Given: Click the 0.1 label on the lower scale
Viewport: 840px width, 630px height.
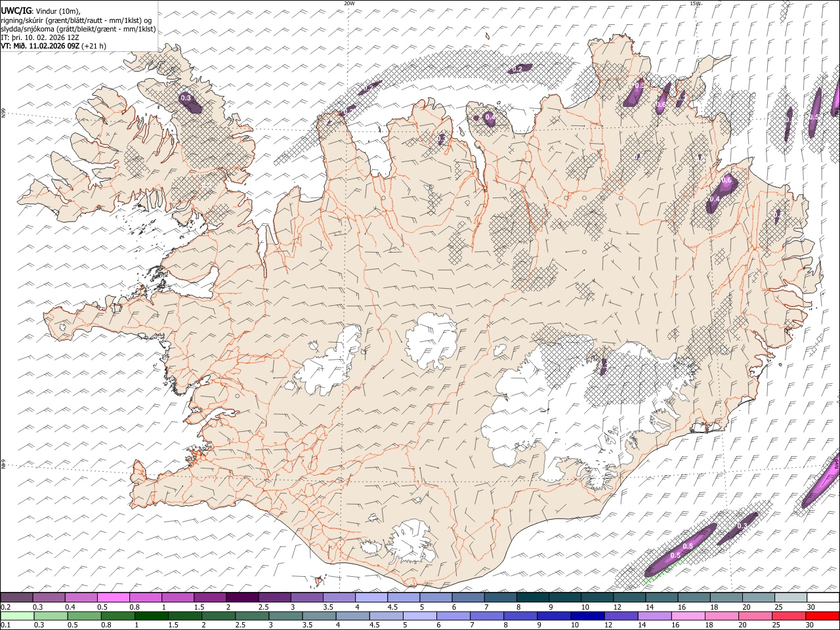Looking at the screenshot, I should click(5, 625).
